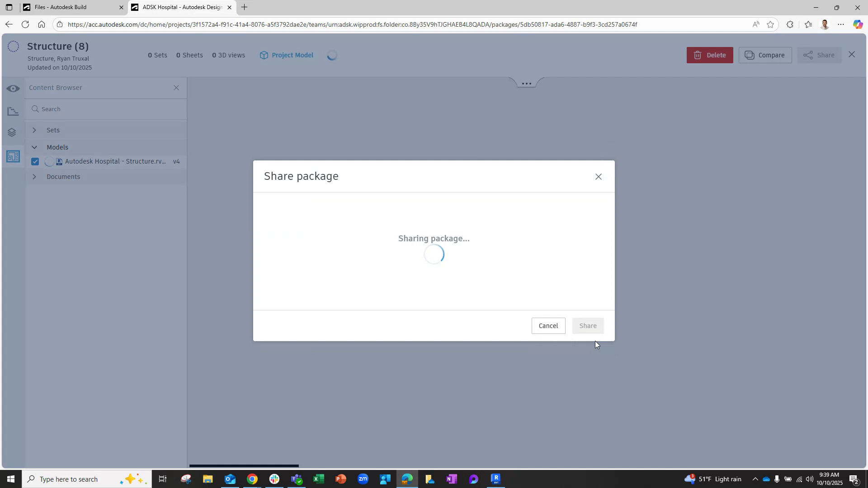Uncheck the Autodesk Hospital Structure model

tap(35, 161)
